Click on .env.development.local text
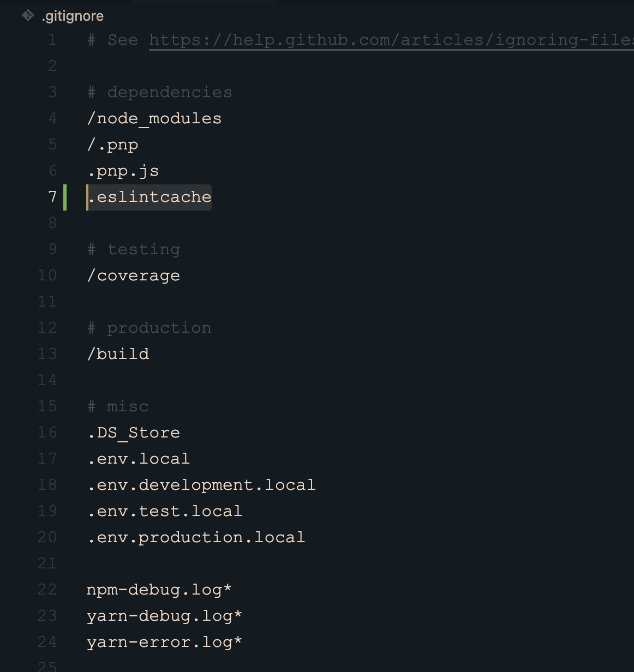The width and height of the screenshot is (634, 672). point(201,485)
